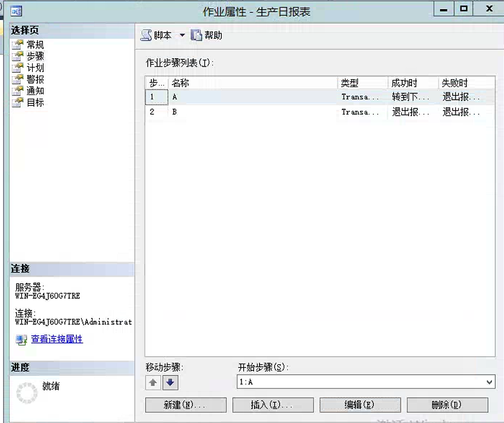
Task: Click the 新建(N)... button
Action: click(186, 405)
